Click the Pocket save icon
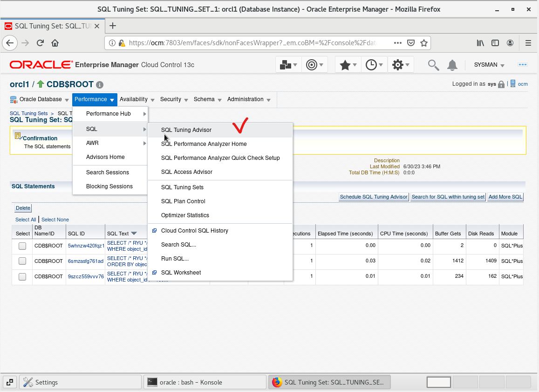Screen dimensions: 539x392 click(x=411, y=43)
